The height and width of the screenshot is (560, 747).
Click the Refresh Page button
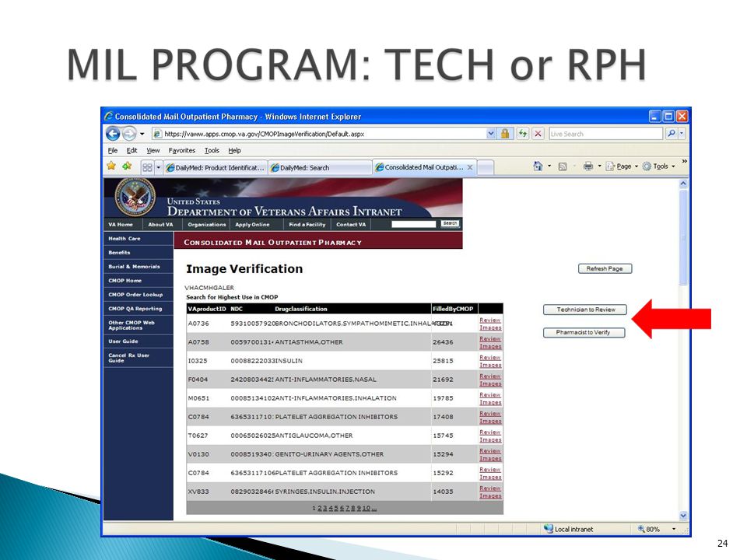pos(605,268)
